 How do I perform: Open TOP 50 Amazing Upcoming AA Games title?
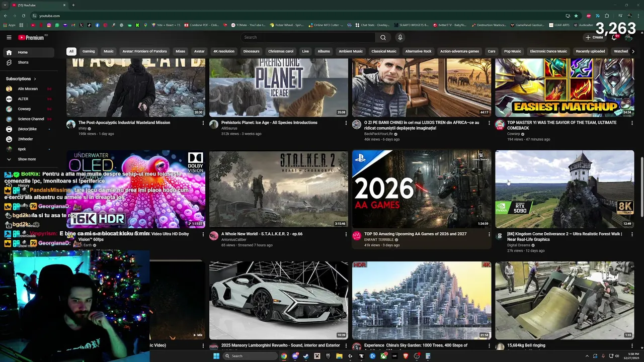[x=415, y=234]
